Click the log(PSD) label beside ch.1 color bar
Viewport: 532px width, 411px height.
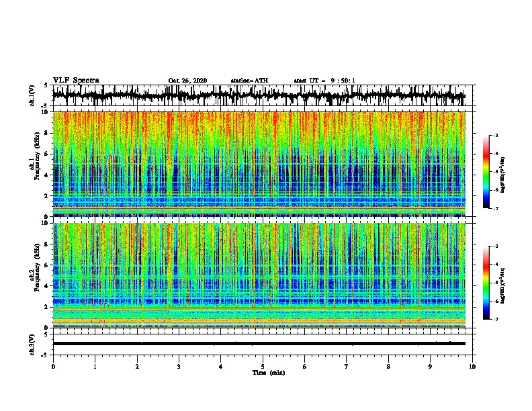[x=503, y=175]
